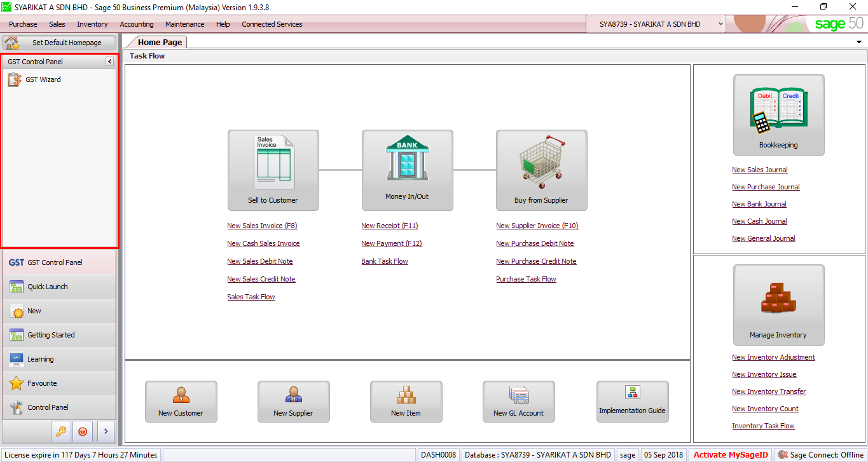Expand sidebar options with right chevron
This screenshot has height=462, width=868.
106,431
